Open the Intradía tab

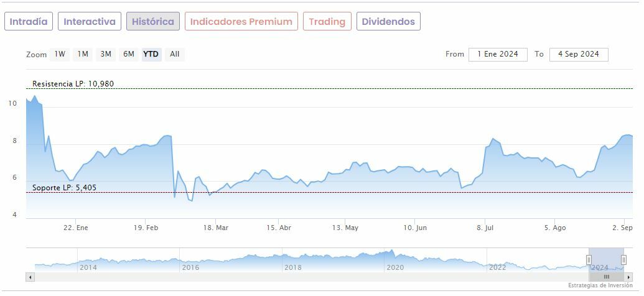click(x=29, y=21)
